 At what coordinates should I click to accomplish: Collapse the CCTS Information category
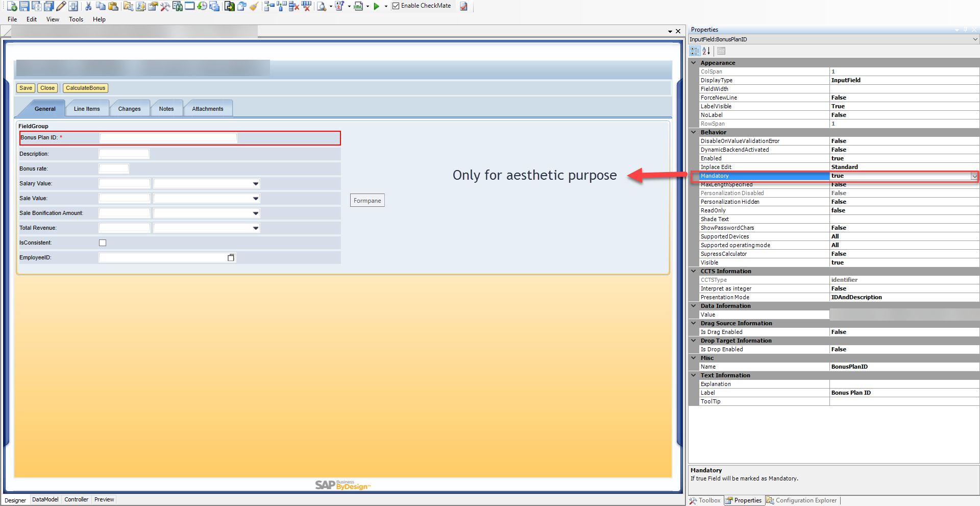[x=694, y=271]
